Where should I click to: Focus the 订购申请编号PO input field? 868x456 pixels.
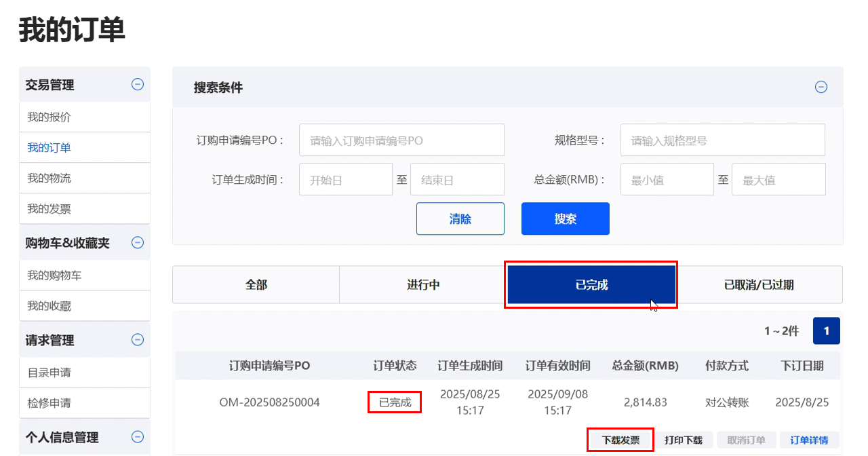(401, 140)
